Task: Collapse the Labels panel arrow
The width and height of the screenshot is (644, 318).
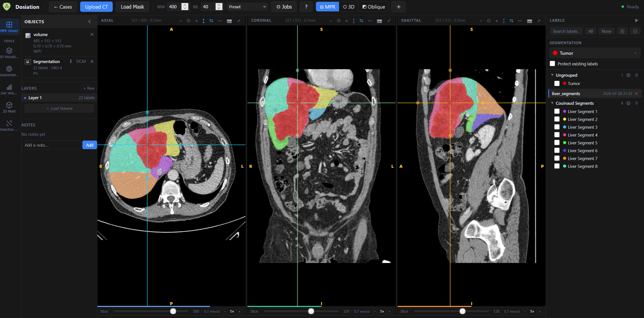Action: point(636,20)
